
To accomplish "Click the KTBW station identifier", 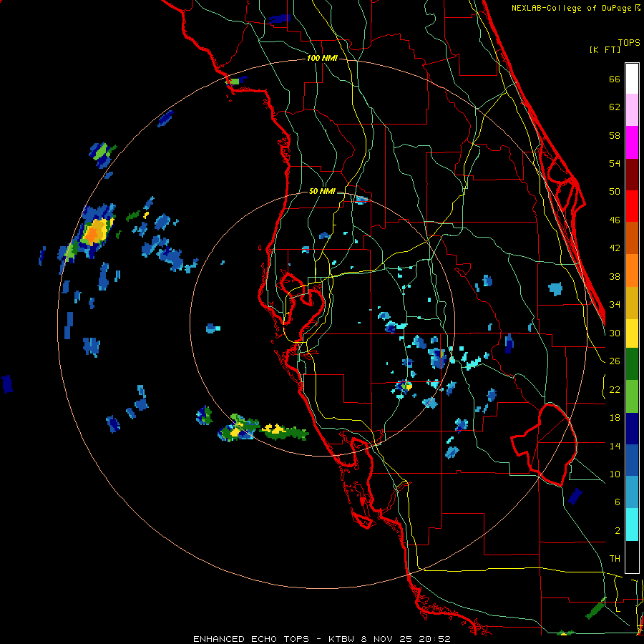I will pyautogui.click(x=341, y=639).
